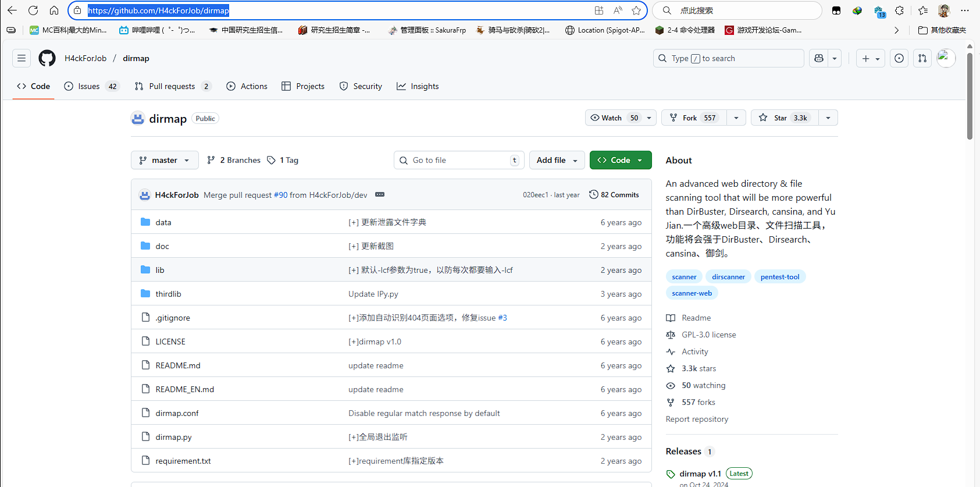Click the pentest-tool topic tag

coord(779,277)
